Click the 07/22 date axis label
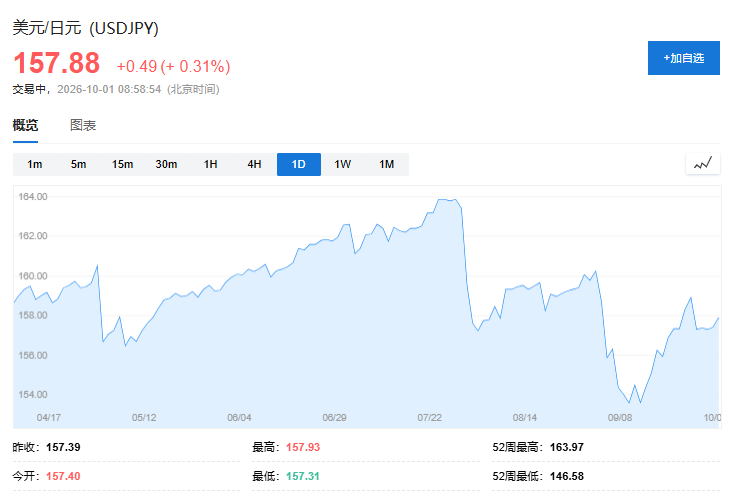 pos(430,418)
